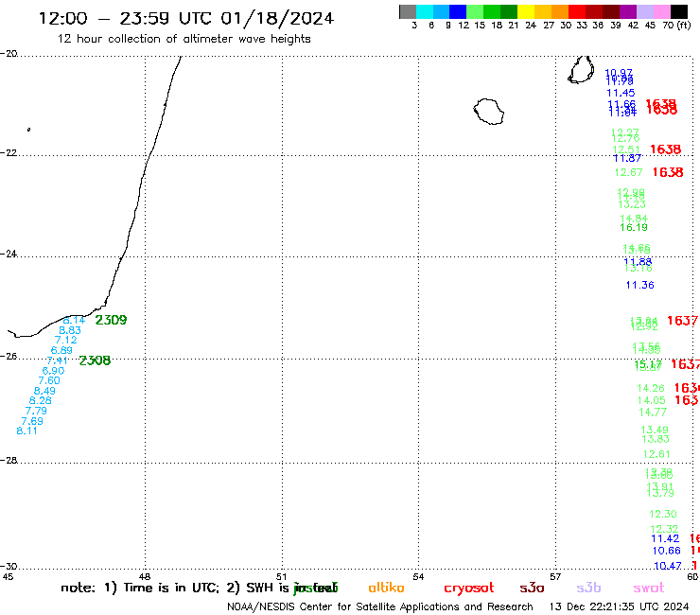Click the wave height value '8.83'

click(x=70, y=330)
